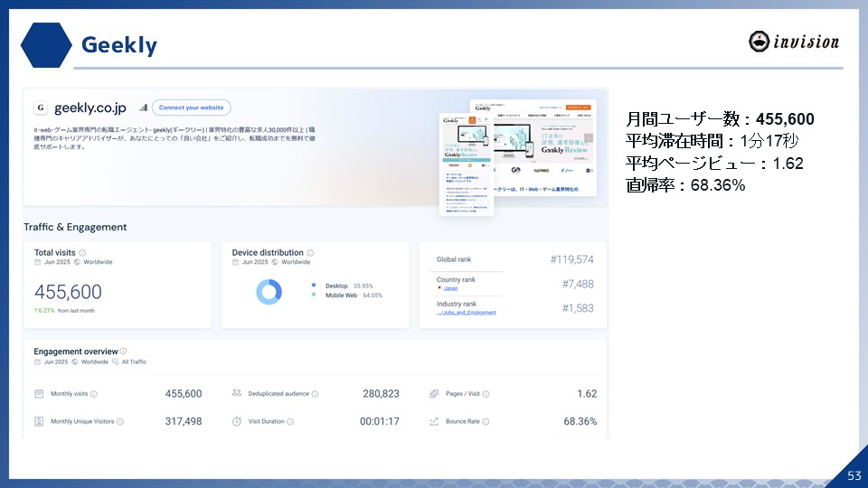Click the Bounce Rate info icon
Image resolution: width=868 pixels, height=488 pixels.
point(486,422)
